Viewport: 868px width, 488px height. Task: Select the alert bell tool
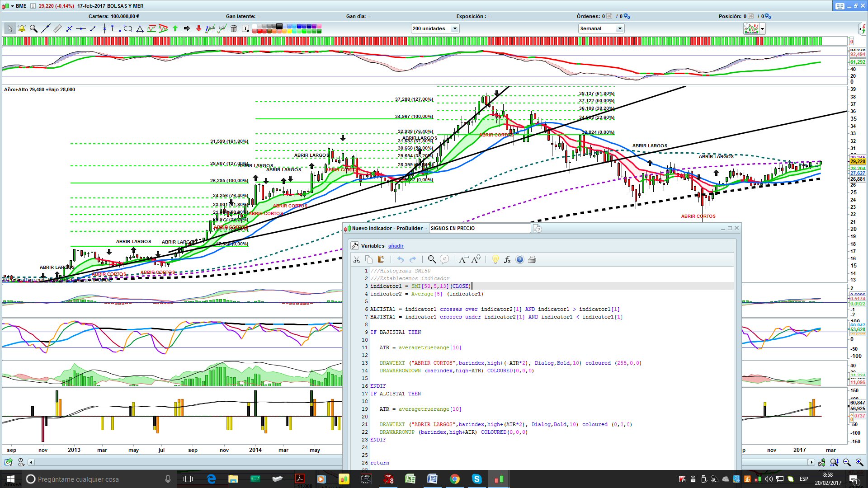click(22, 29)
